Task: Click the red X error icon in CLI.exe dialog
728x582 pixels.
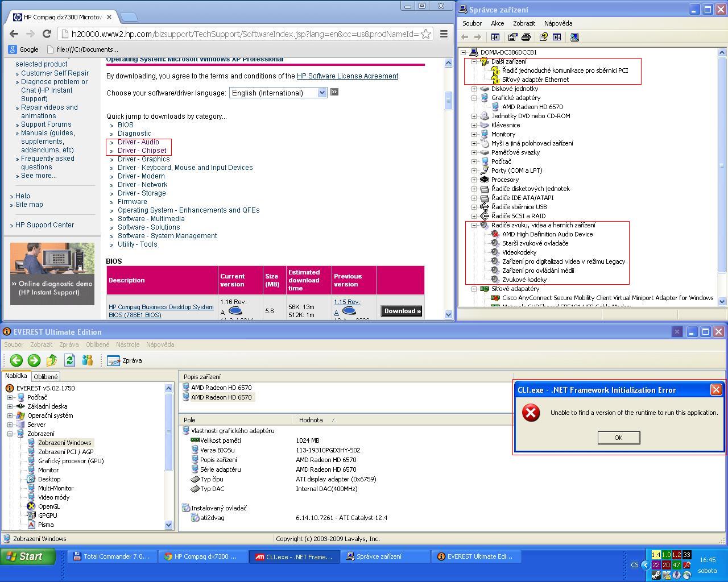Action: click(531, 413)
